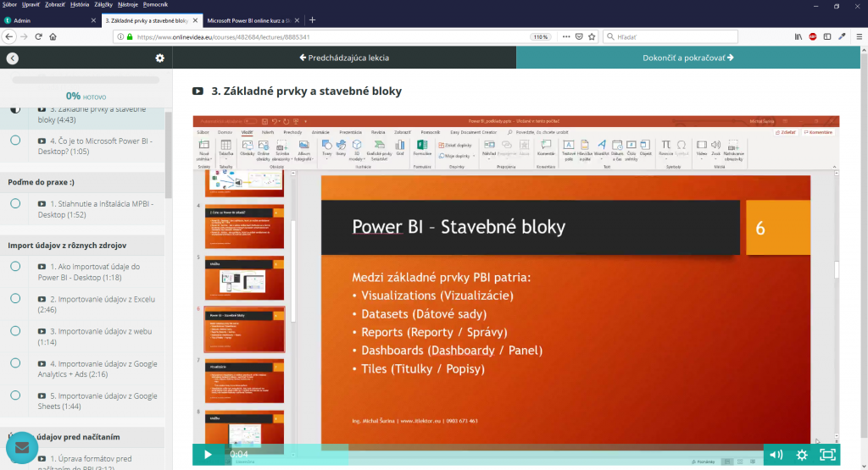This screenshot has width=868, height=470.
Task: Bookmark this page with star
Action: (592, 37)
